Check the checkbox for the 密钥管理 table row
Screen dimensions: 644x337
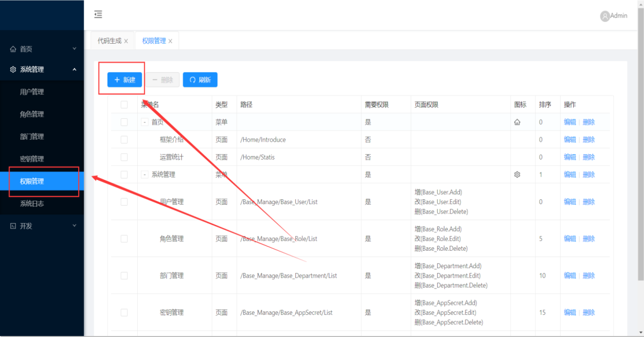tap(124, 312)
